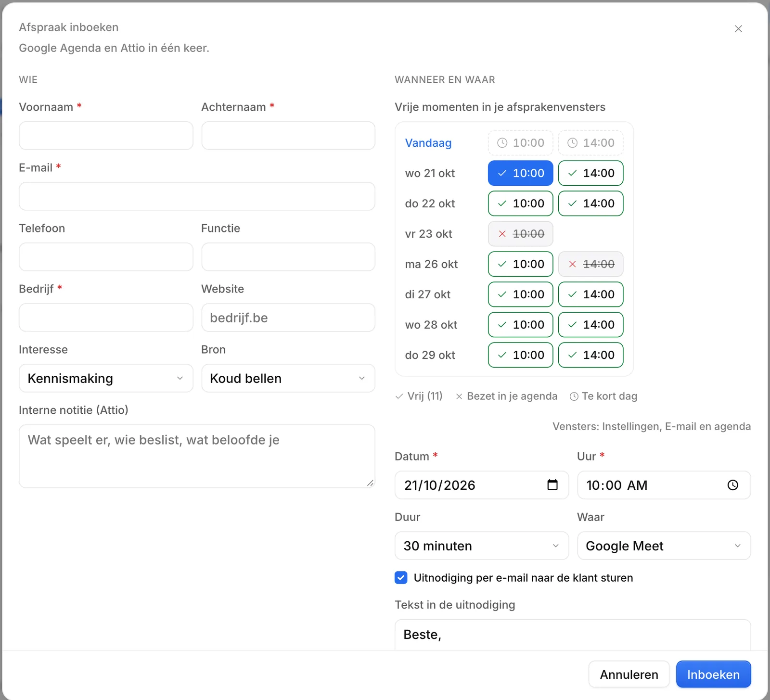Image resolution: width=770 pixels, height=700 pixels.
Task: Focus the Functie input field
Action: coord(288,257)
